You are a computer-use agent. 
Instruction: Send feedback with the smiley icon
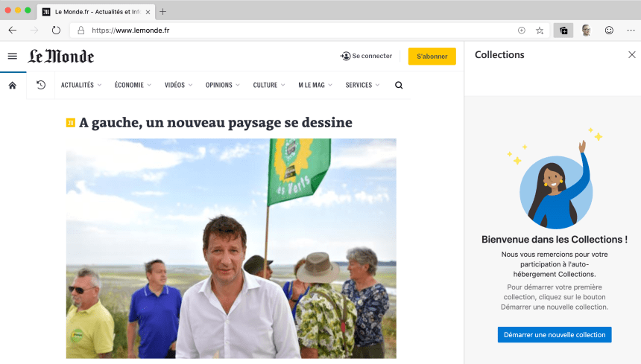pos(609,31)
